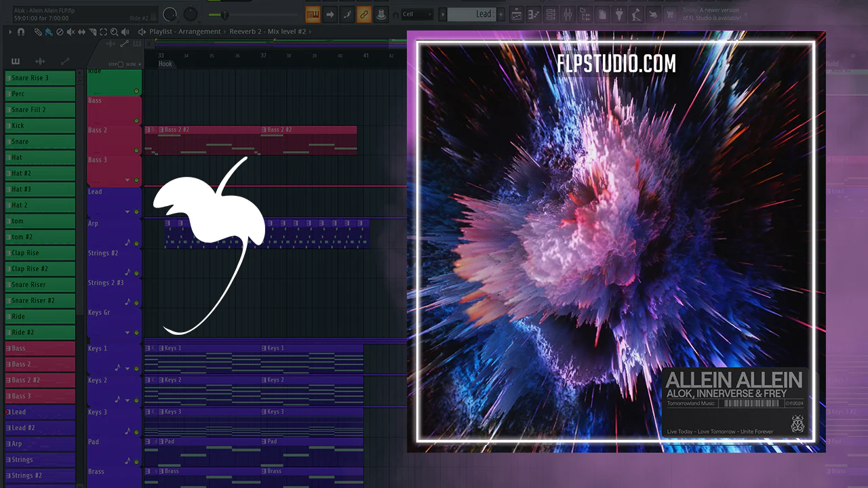The height and width of the screenshot is (488, 868).
Task: Click the right-arrow step editing icon
Action: tap(330, 14)
